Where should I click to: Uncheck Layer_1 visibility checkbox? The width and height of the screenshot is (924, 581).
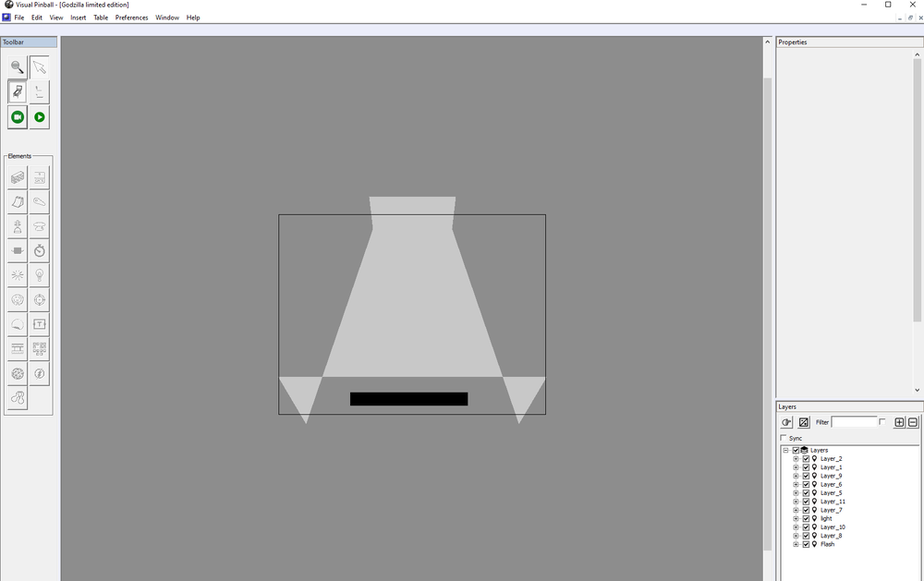pos(806,467)
